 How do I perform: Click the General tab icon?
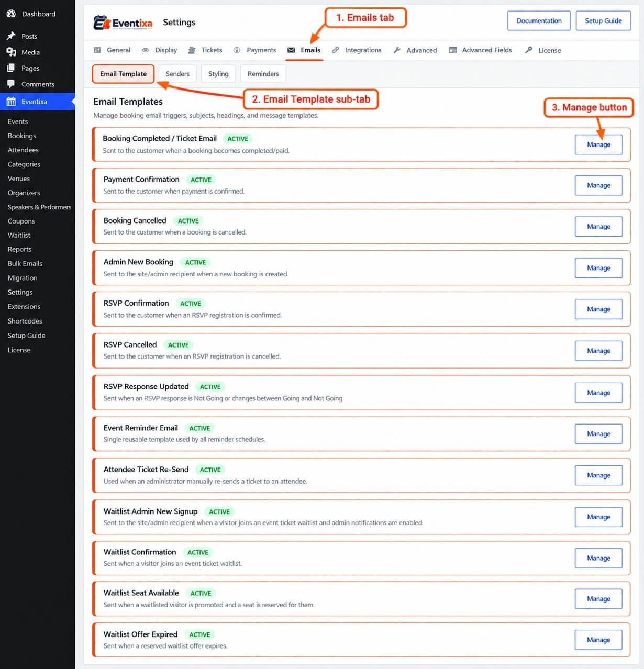[x=97, y=50]
